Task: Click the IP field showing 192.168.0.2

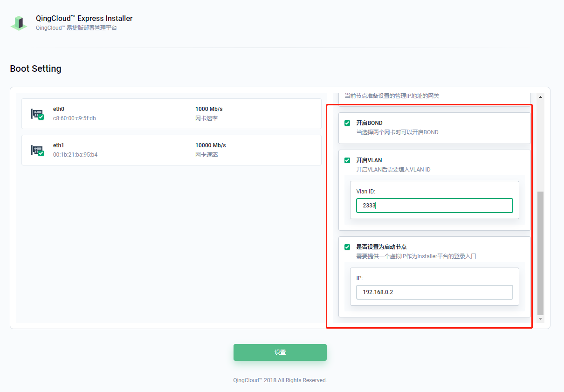Action: coord(434,292)
